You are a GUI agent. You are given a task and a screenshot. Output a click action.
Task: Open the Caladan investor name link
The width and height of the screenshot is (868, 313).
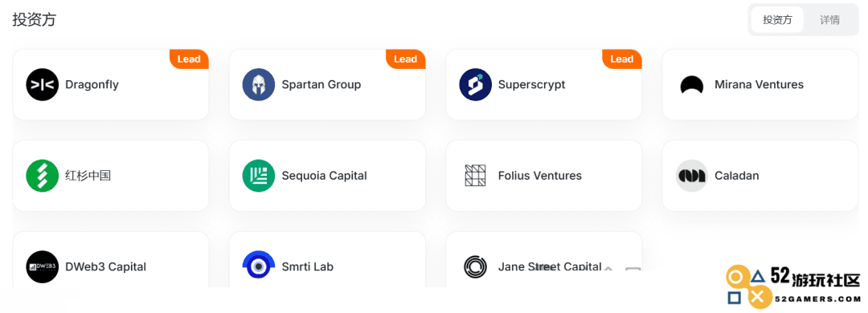click(x=737, y=176)
